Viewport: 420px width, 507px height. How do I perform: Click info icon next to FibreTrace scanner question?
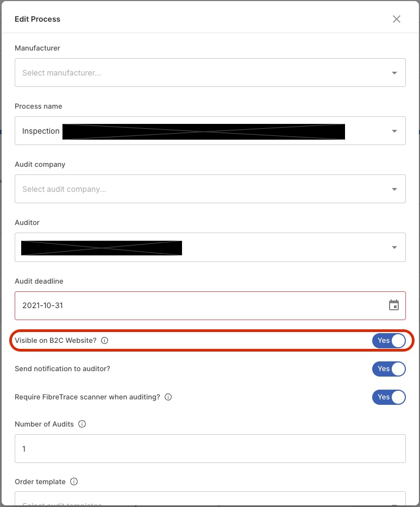[168, 397]
